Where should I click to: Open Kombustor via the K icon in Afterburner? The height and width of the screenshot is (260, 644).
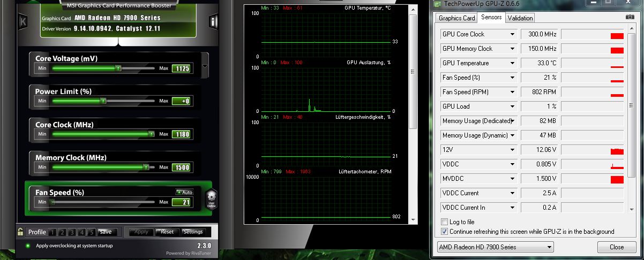(23, 22)
